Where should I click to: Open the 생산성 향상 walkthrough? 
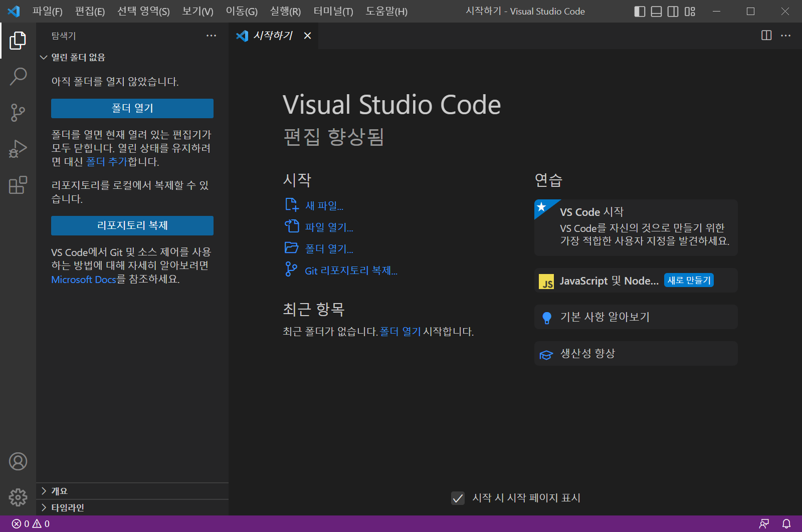[636, 354]
